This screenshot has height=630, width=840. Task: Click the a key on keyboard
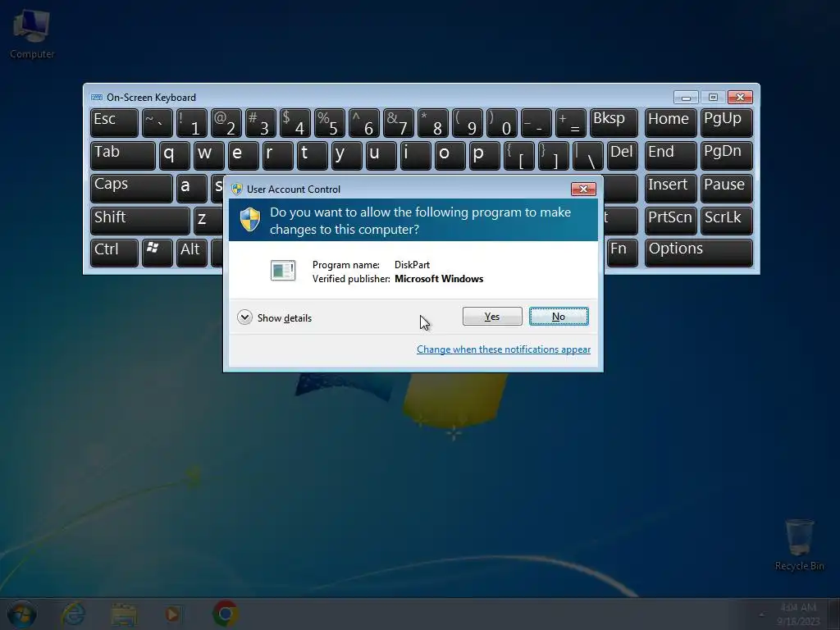[192, 188]
